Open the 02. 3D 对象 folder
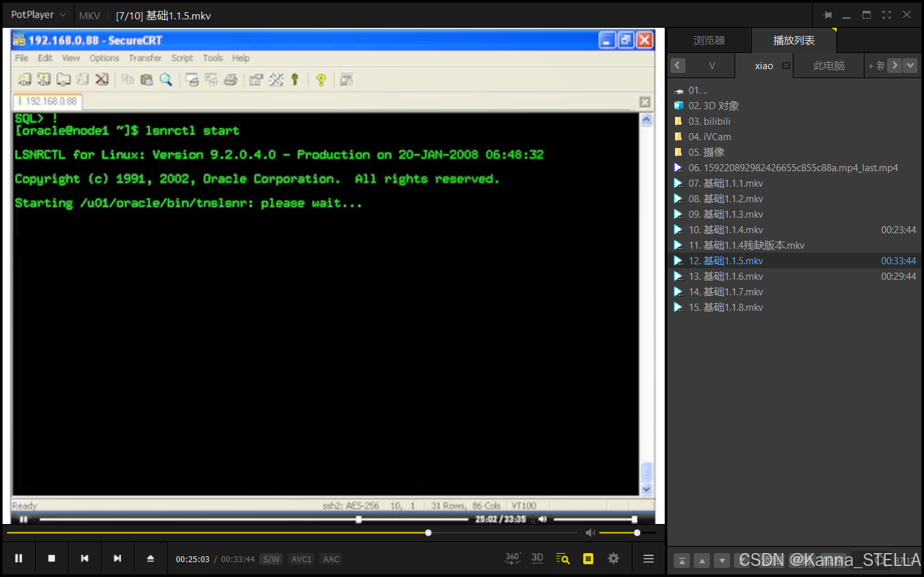 [x=795, y=106]
